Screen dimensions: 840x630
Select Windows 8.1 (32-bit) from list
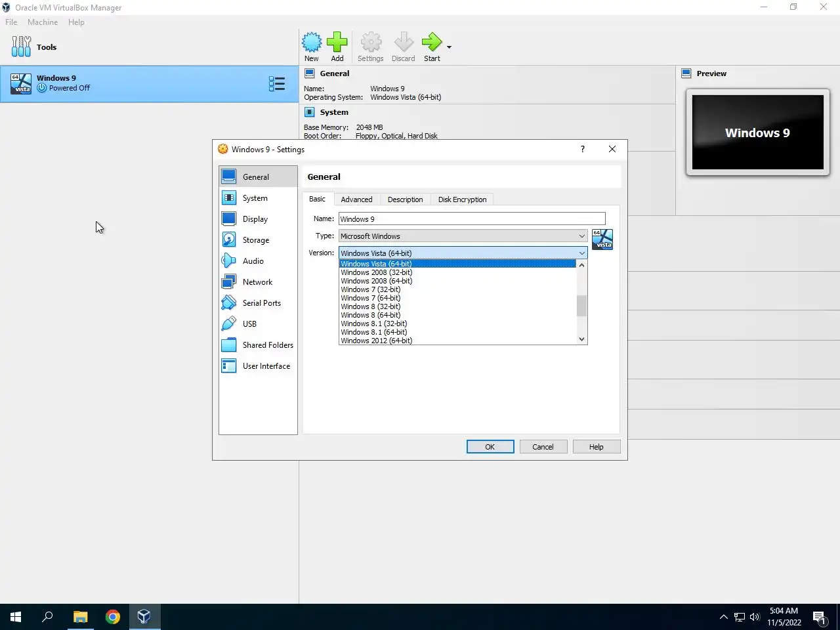tap(457, 324)
